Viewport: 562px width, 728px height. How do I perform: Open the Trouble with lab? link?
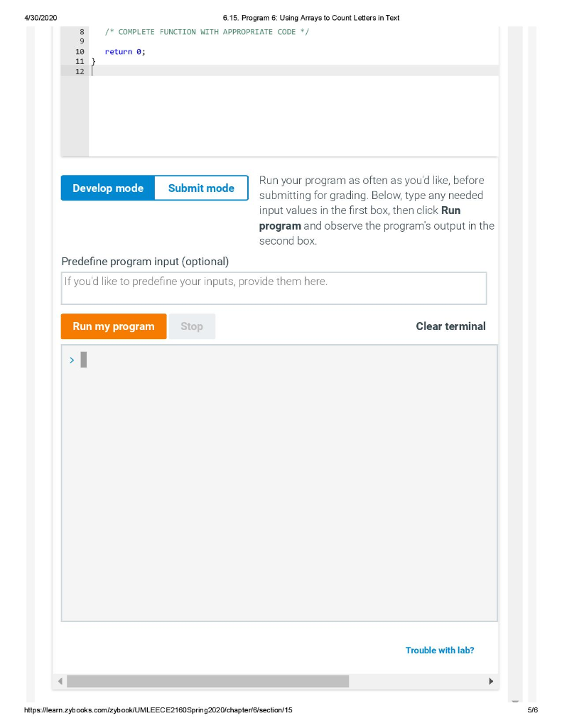tap(439, 650)
